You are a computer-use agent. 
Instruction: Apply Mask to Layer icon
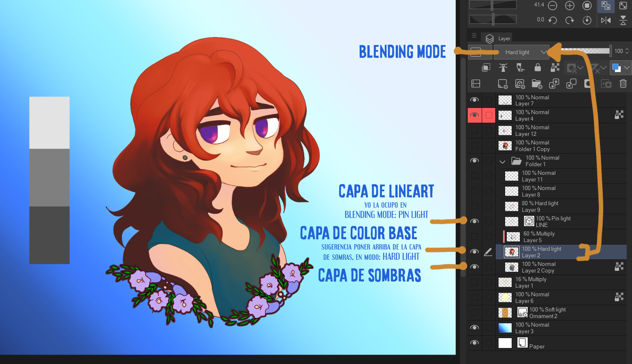point(606,84)
